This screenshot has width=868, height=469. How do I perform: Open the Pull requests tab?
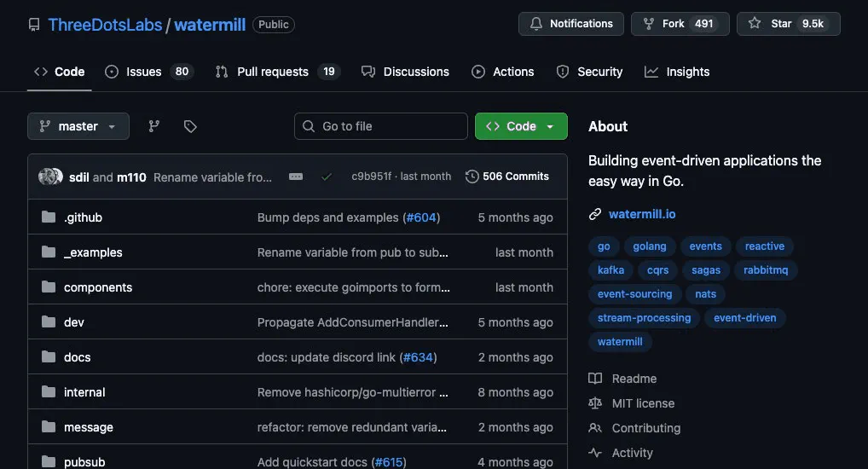277,72
